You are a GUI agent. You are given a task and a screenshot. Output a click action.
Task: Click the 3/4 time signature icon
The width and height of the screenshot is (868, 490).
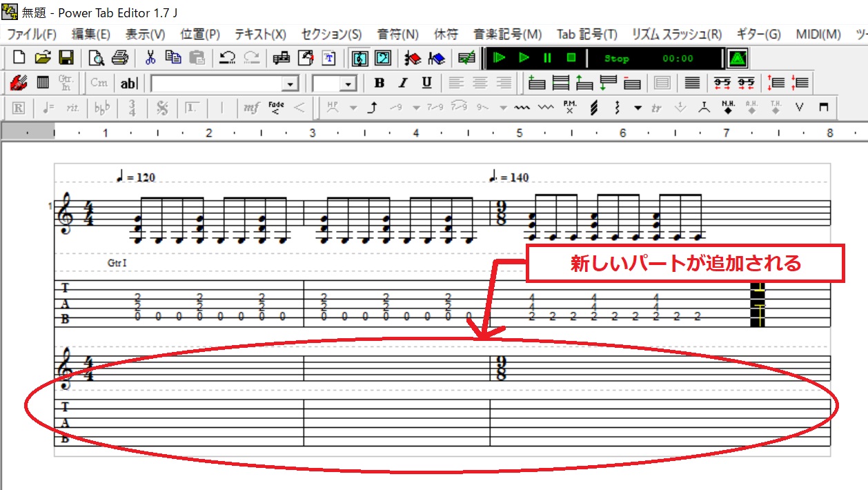point(132,108)
